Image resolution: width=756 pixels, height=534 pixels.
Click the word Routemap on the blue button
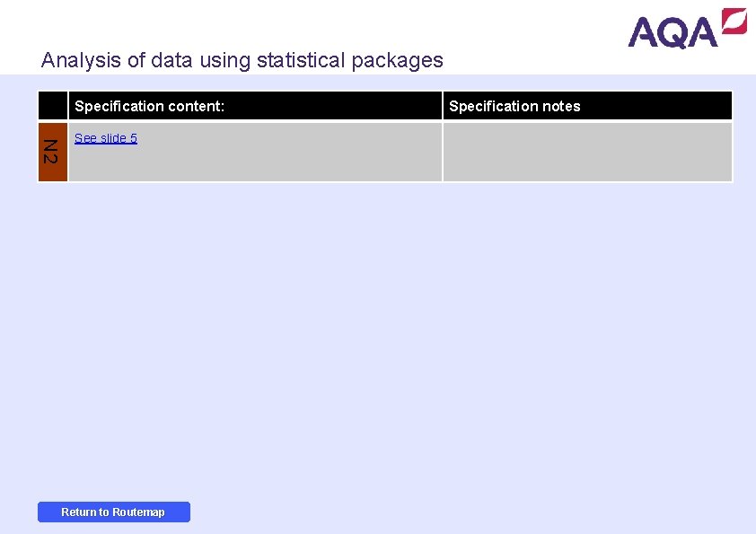coord(138,512)
